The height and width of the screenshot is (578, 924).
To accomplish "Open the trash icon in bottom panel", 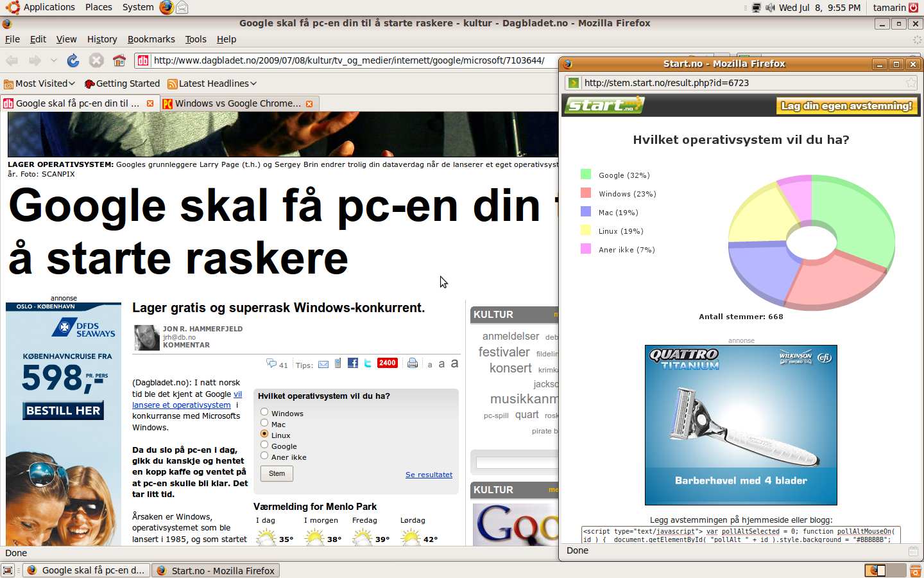I will point(916,570).
